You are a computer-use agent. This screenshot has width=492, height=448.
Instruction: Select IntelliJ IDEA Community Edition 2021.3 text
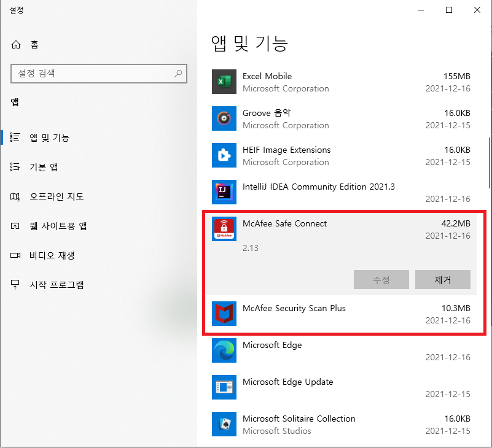point(319,187)
